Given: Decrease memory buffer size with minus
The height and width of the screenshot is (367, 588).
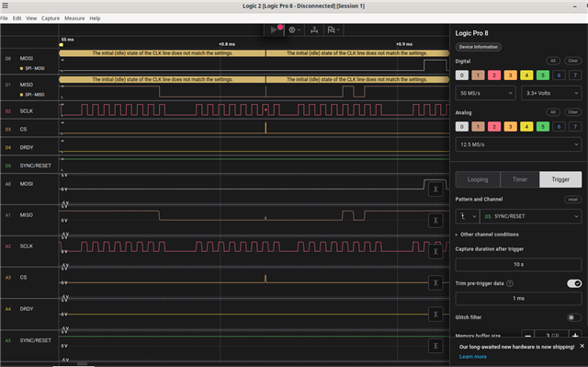Looking at the screenshot, I should point(527,336).
